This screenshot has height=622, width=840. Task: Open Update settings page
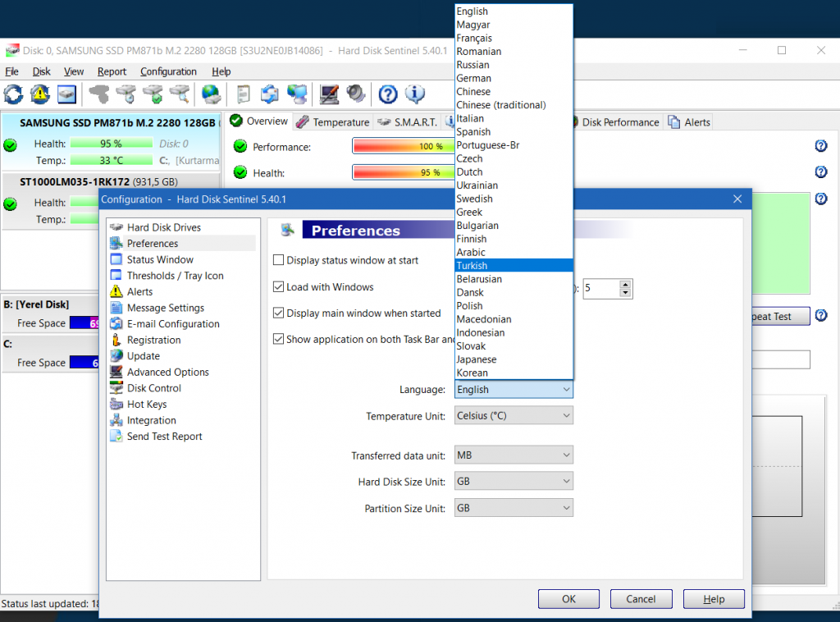[x=143, y=356]
